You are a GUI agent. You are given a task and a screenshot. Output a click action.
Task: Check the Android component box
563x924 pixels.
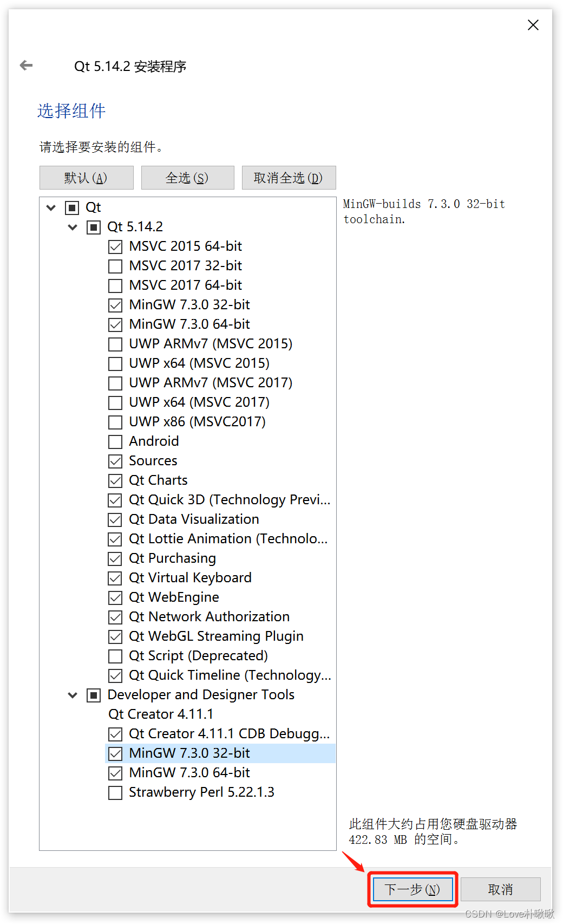pyautogui.click(x=115, y=441)
